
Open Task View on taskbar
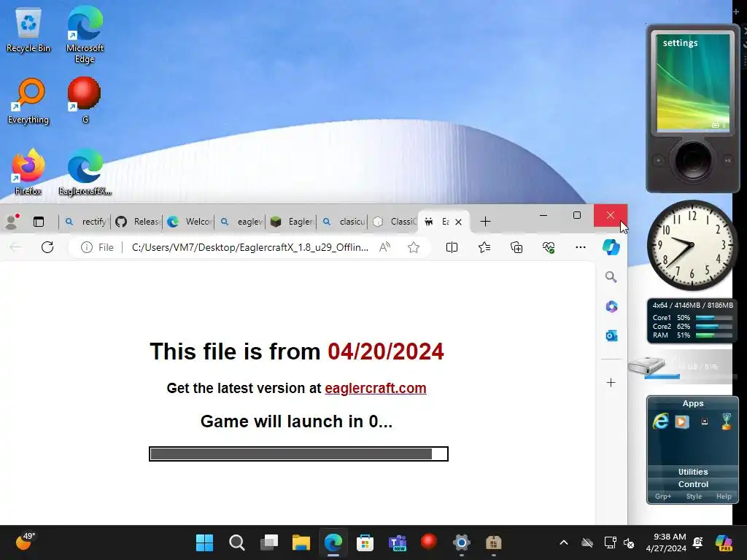point(269,542)
